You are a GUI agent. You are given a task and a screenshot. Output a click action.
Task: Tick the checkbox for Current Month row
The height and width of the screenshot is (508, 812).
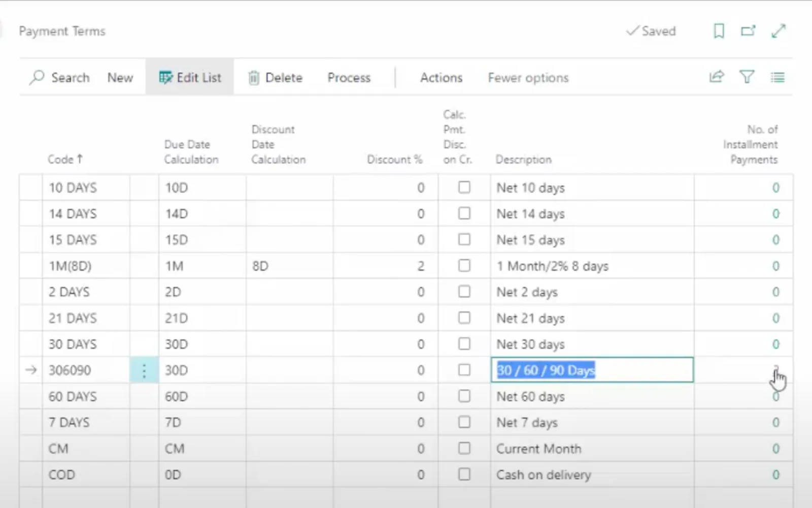[x=464, y=448]
